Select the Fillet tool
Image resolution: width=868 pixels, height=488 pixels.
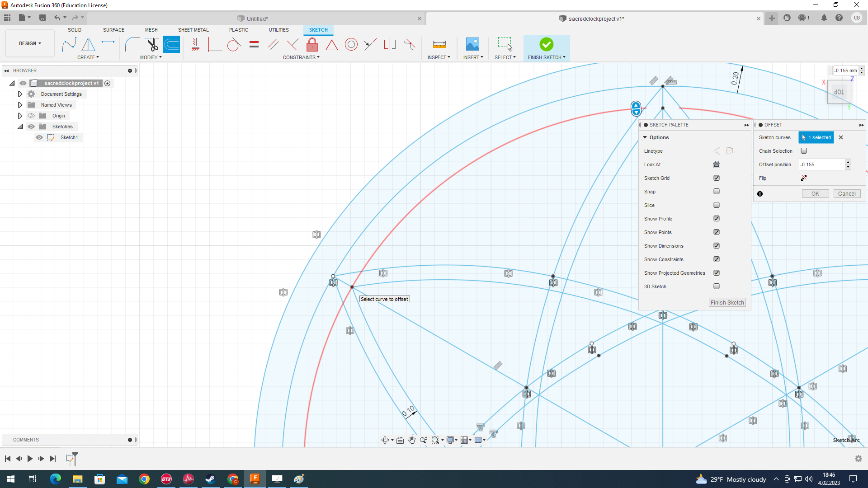click(131, 44)
